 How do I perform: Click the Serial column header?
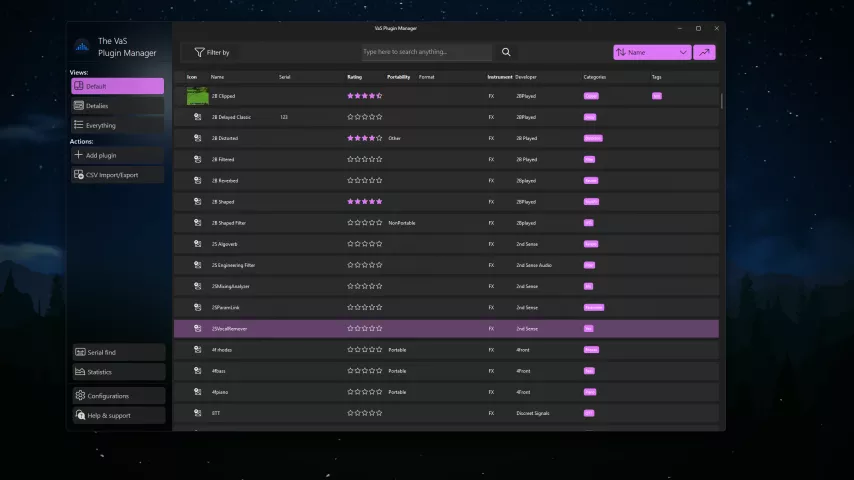point(285,77)
